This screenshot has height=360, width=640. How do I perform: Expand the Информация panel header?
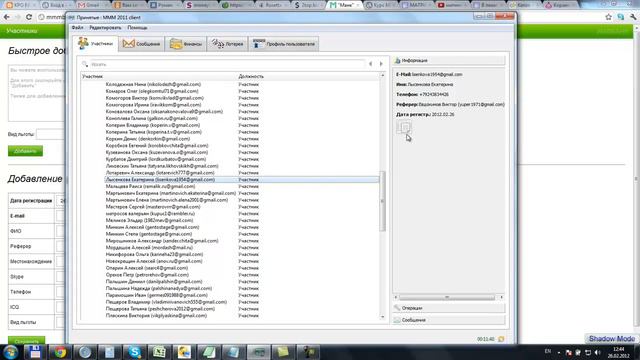[x=449, y=60]
